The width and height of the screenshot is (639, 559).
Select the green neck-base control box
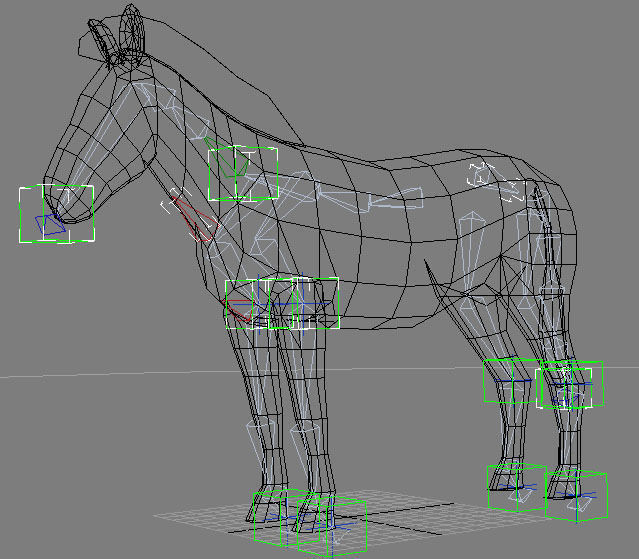point(243,174)
